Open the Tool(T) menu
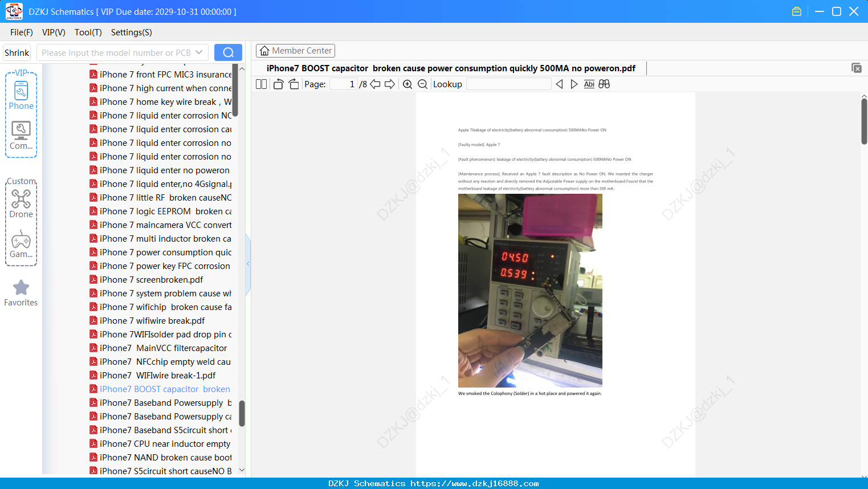 click(x=88, y=32)
